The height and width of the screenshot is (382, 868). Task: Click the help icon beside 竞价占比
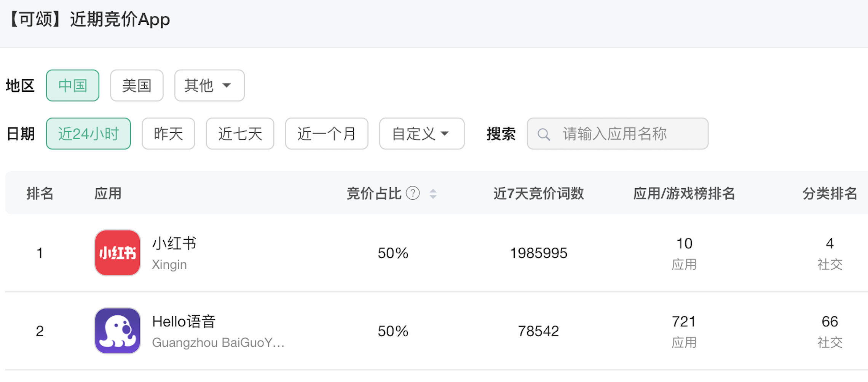(x=413, y=193)
